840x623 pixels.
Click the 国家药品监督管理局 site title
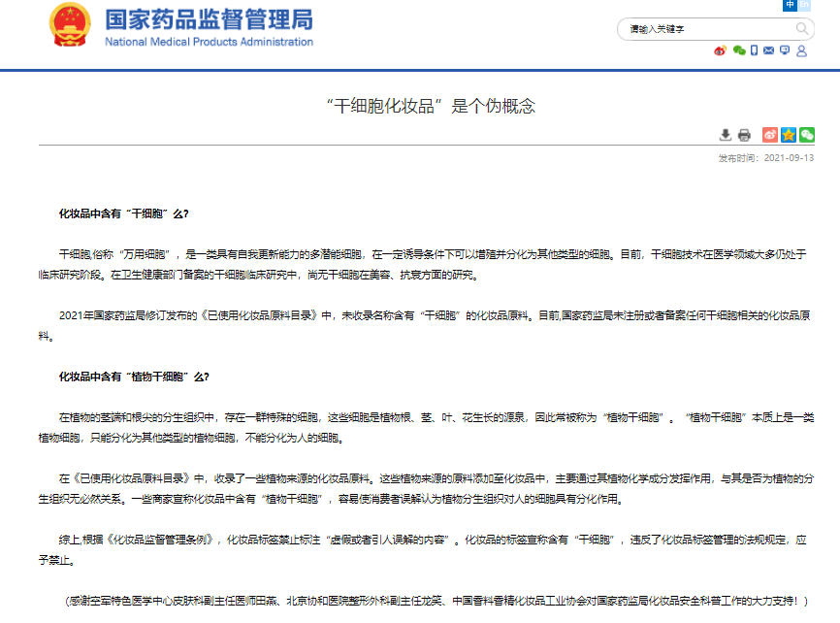pyautogui.click(x=209, y=18)
